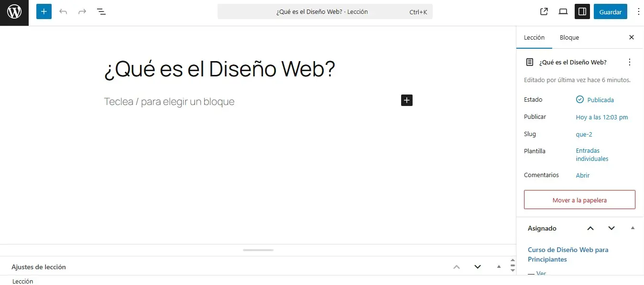The height and width of the screenshot is (285, 644).
Task: Open the document overview list view
Action: click(101, 11)
